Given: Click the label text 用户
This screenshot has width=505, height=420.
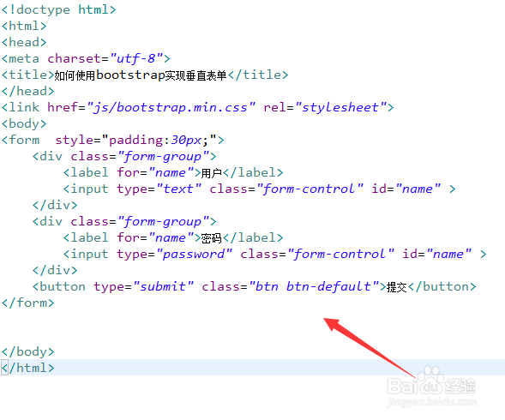Looking at the screenshot, I should pos(211,173).
